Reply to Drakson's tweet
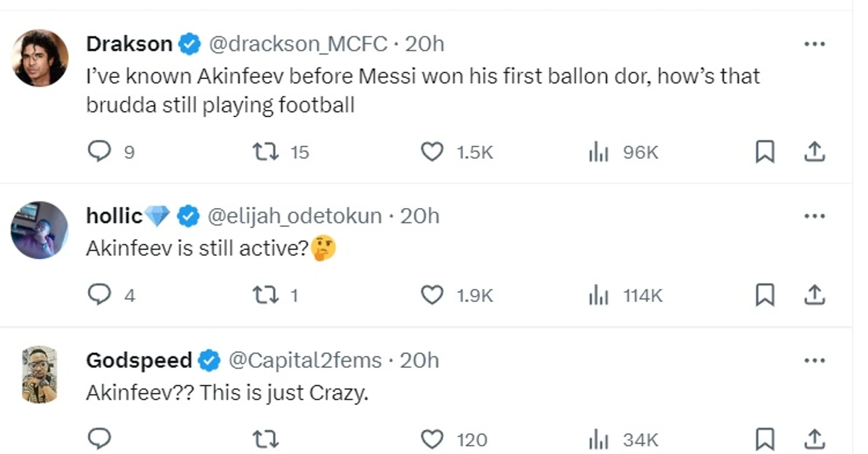 coord(99,152)
